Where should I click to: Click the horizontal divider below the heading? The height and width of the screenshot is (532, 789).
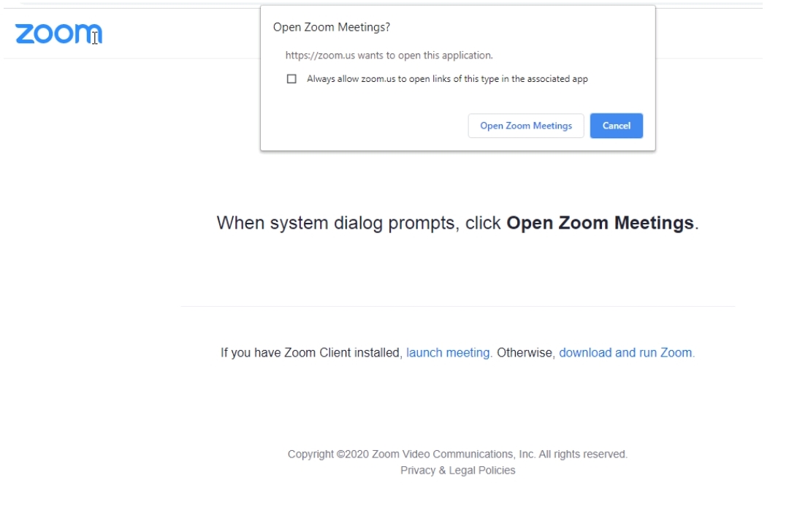[457, 307]
